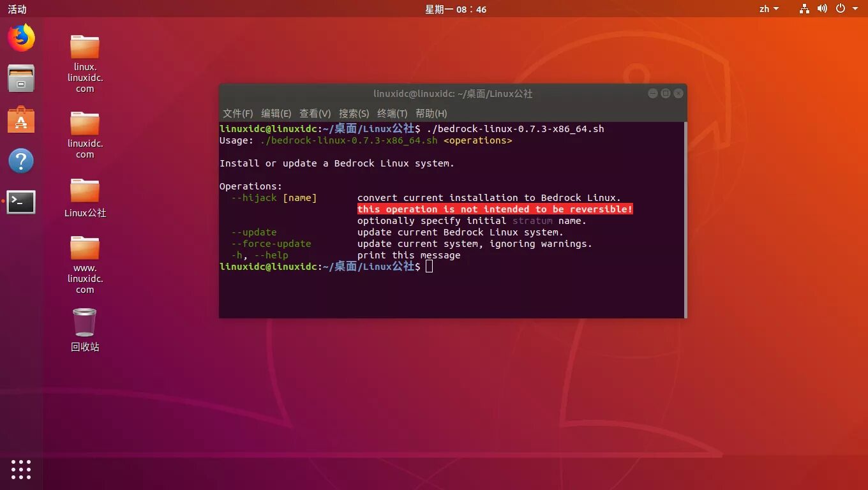This screenshot has width=868, height=490.
Task: Click the terminal vertical scrollbar
Action: 685,219
